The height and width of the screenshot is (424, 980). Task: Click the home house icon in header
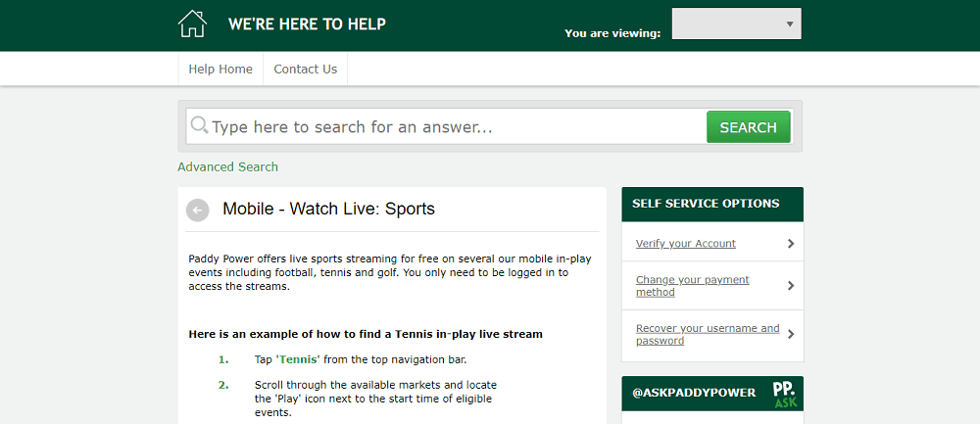(192, 24)
